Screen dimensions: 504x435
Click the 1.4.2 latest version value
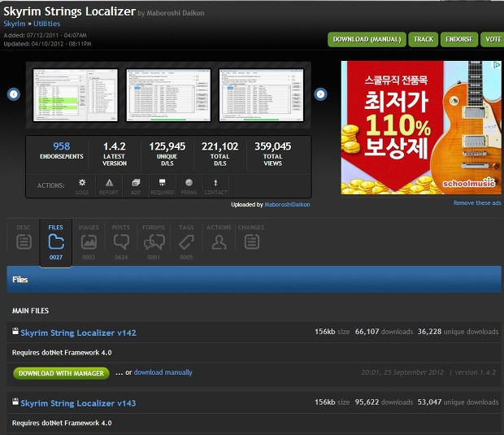pos(115,146)
